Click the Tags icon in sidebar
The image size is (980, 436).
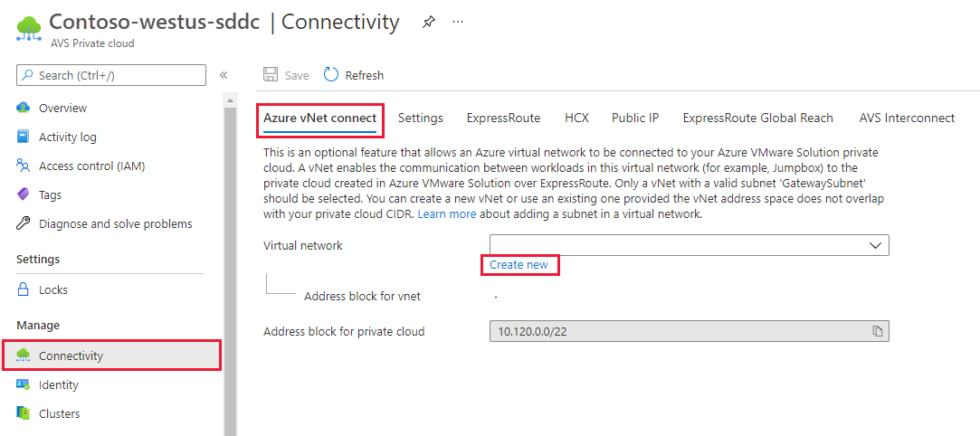24,194
